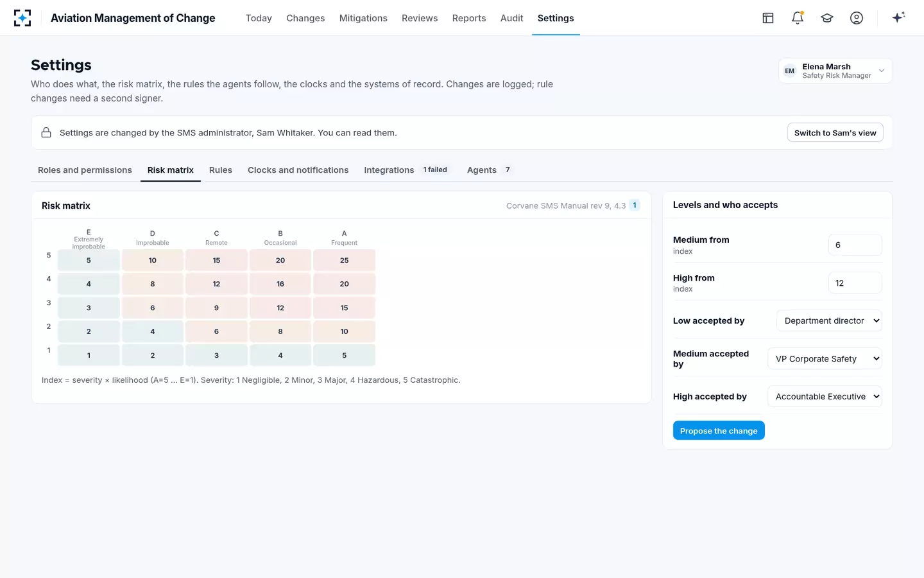Focus the High from index field
The image size is (924, 578).
[x=855, y=283]
